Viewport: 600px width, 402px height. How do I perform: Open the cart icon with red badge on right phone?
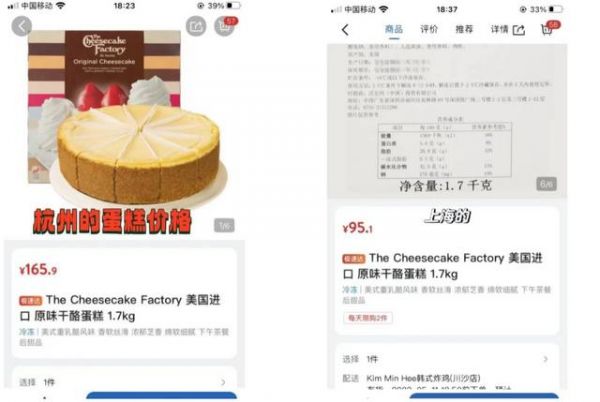(549, 28)
